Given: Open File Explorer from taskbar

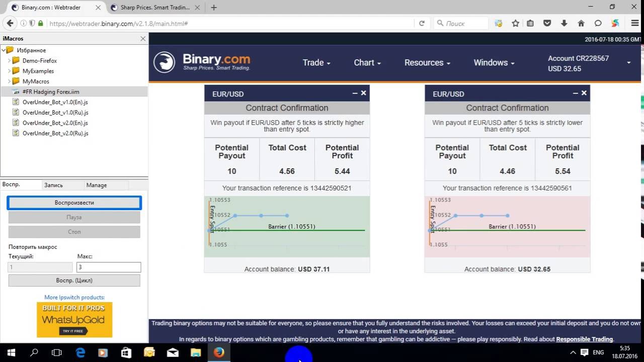Looking at the screenshot, I should [195, 352].
